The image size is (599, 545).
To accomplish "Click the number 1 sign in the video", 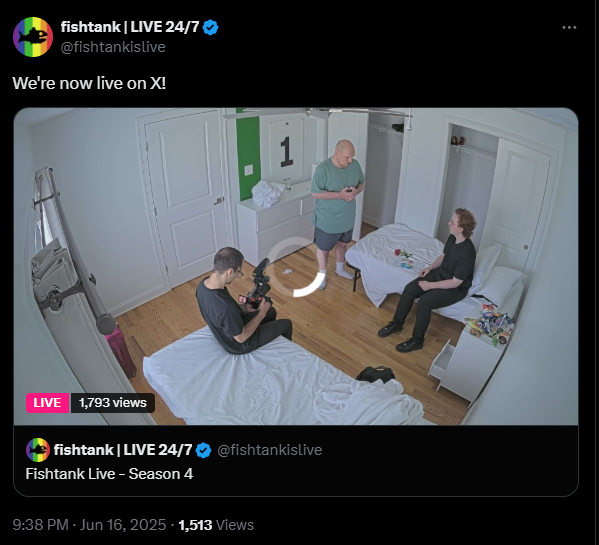I will click(x=287, y=152).
